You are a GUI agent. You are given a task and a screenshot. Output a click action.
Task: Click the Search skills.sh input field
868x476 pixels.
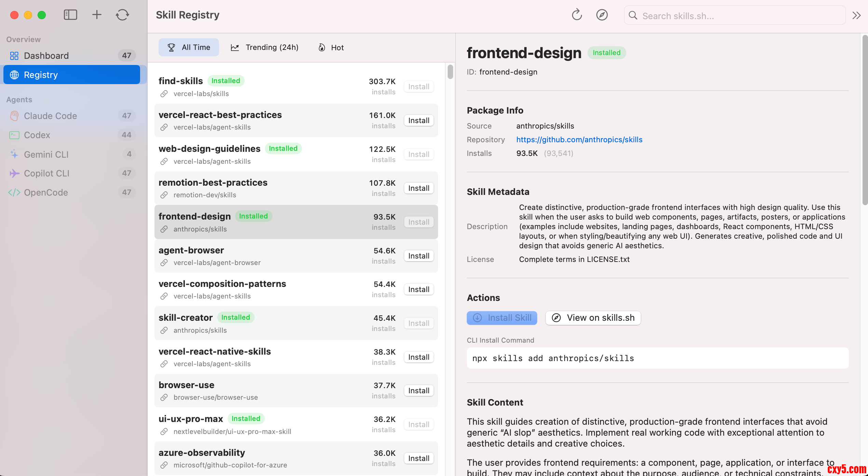735,16
